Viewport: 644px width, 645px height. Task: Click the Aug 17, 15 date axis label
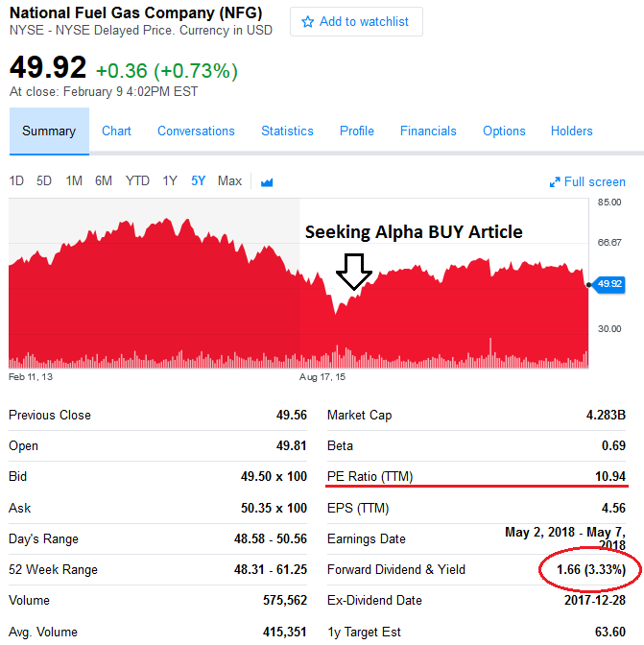click(x=322, y=377)
